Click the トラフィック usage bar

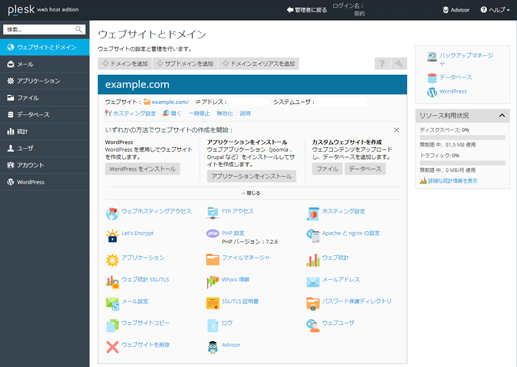click(462, 163)
